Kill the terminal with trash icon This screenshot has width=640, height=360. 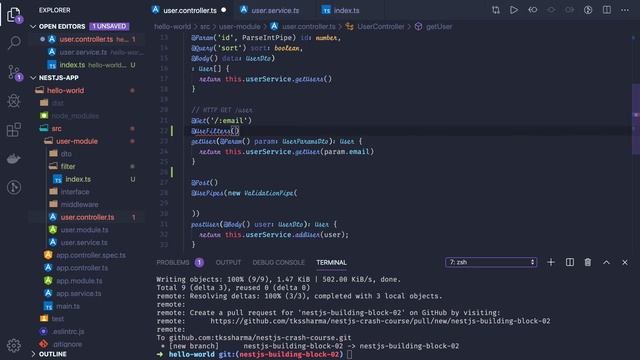588,262
